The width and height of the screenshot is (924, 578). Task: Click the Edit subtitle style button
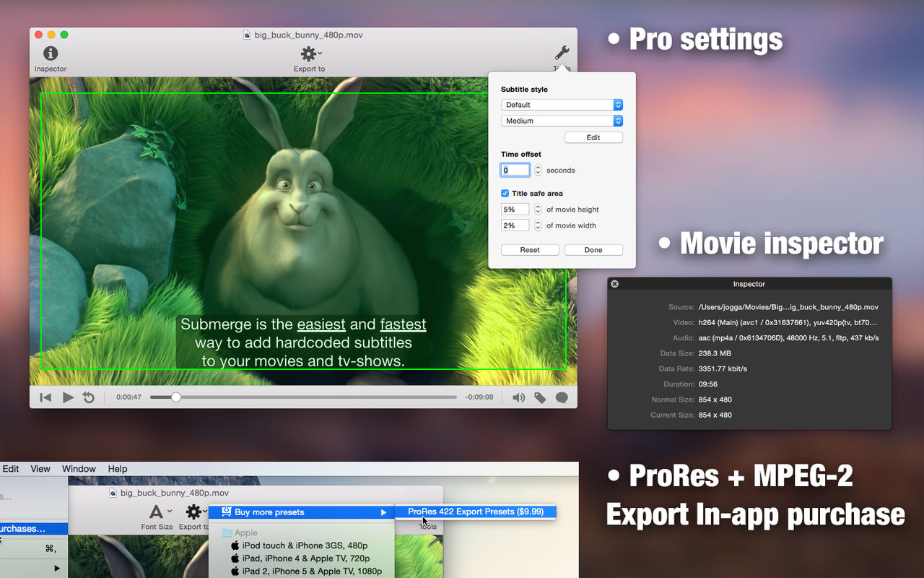593,137
